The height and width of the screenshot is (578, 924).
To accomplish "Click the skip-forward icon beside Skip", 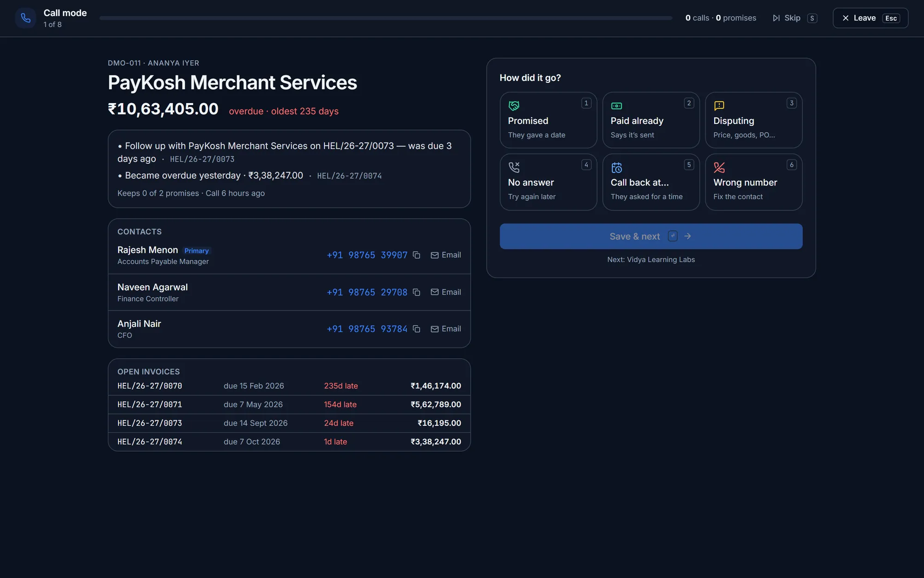I will pos(776,18).
